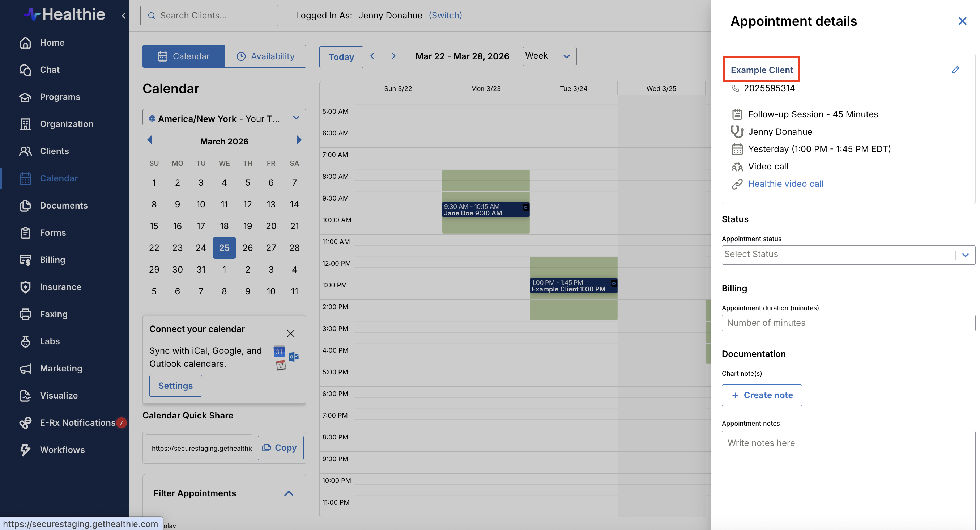Screen dimensions: 980x530
Task: Open the appointment Select Status dropdown
Action: 848,255
